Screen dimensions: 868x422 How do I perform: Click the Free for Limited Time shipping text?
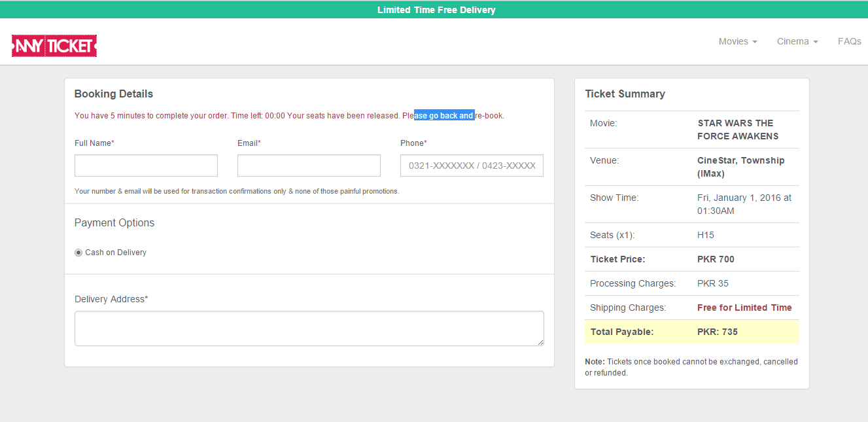[x=744, y=308]
